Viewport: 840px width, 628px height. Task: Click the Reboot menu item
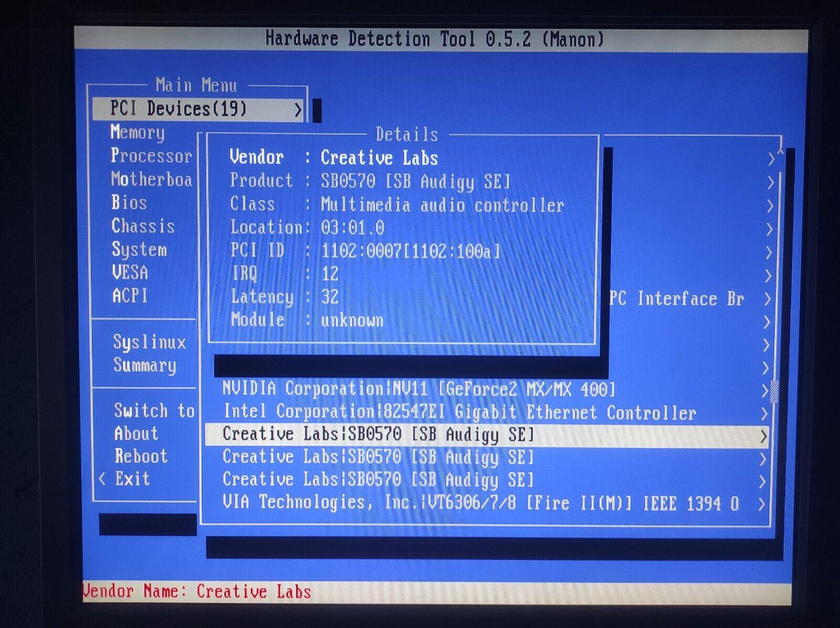tap(141, 456)
